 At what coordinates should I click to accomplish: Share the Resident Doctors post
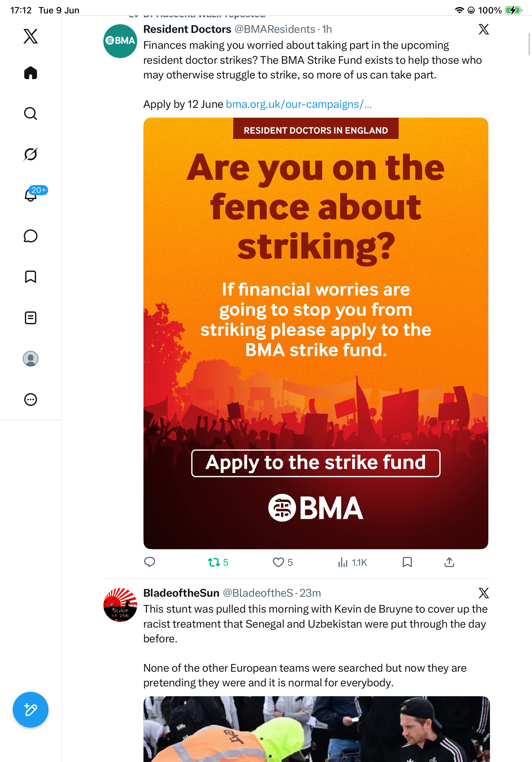[x=449, y=562]
